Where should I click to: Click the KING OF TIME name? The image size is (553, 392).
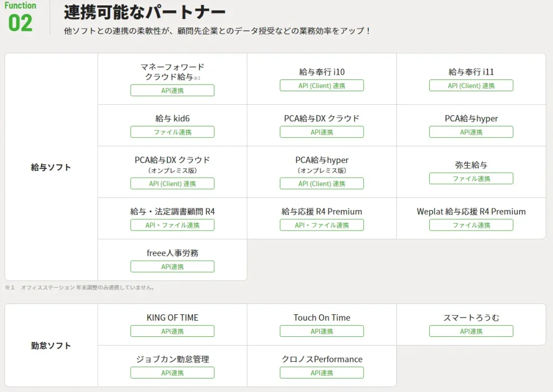172,317
